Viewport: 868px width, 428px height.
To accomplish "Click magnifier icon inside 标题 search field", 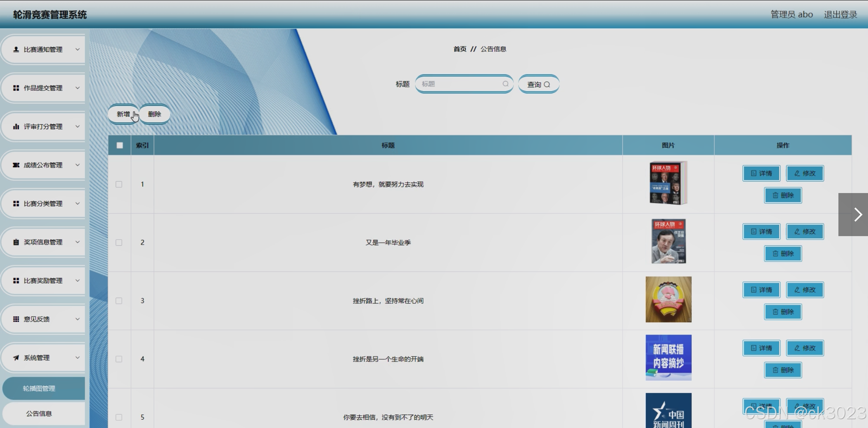I will pyautogui.click(x=505, y=84).
